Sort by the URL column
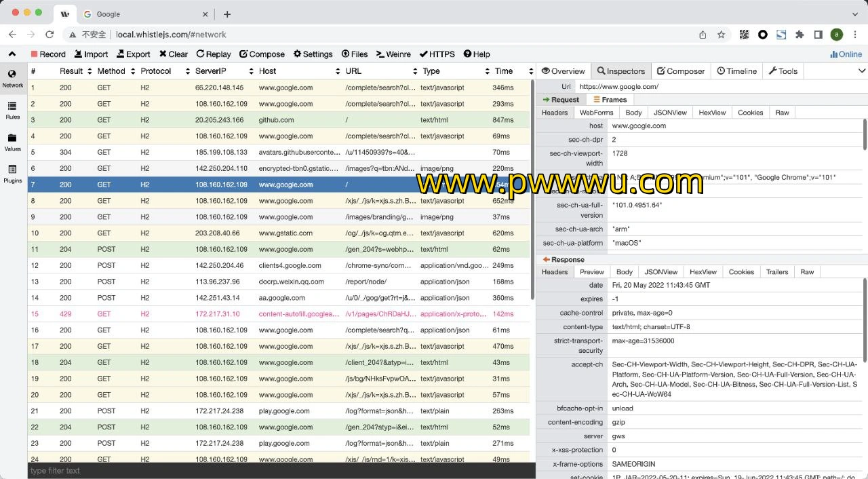This screenshot has width=868, height=479. [380, 71]
